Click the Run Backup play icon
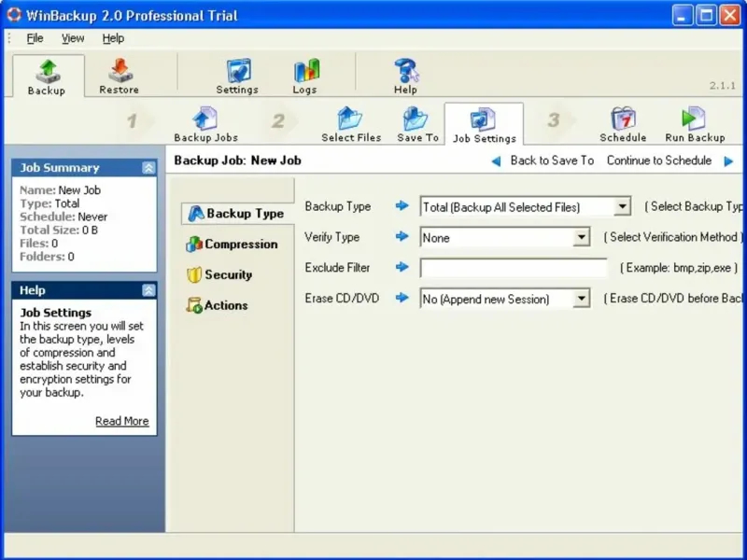 695,125
